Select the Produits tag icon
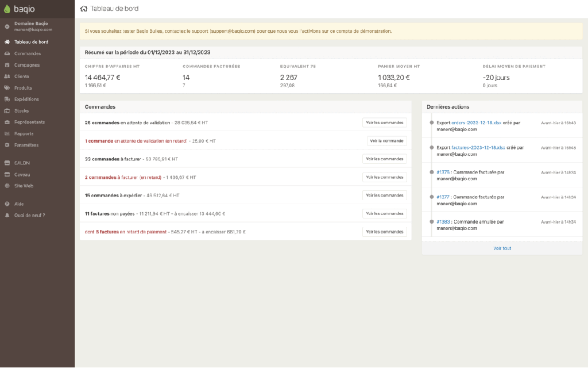Viewport: 588px width, 368px height. point(7,88)
